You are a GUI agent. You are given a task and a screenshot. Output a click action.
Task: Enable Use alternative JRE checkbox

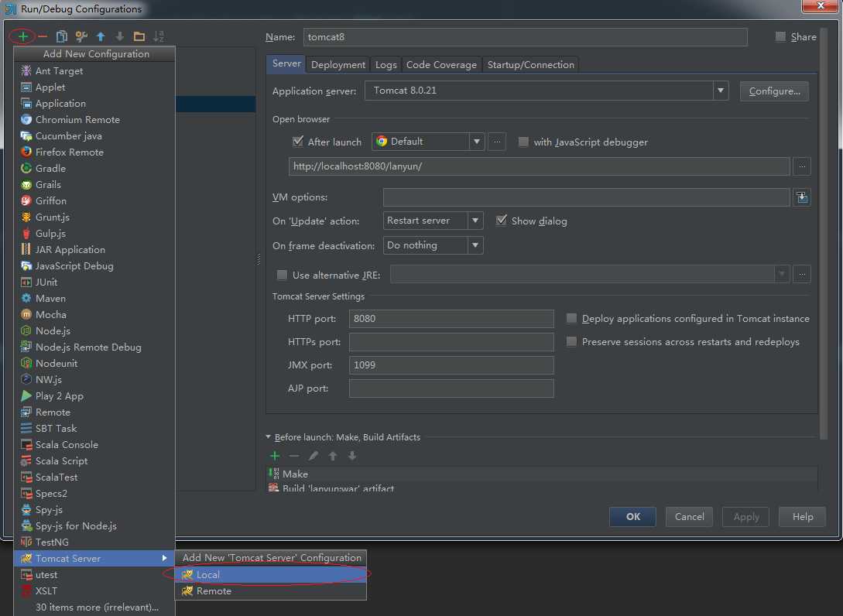282,275
